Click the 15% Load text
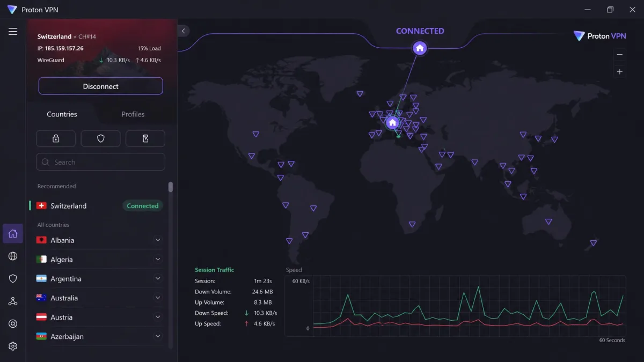This screenshot has width=644, height=362. 149,48
